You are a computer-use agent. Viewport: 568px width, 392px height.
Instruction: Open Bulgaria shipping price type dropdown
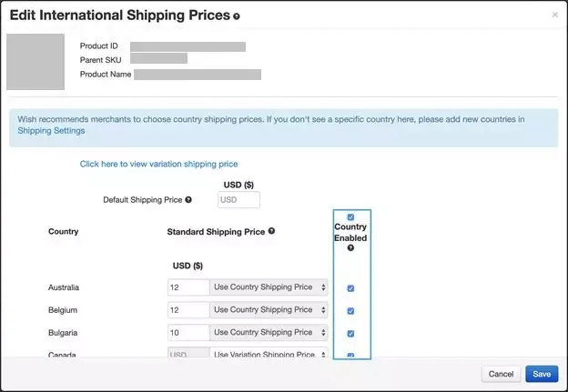pos(269,332)
